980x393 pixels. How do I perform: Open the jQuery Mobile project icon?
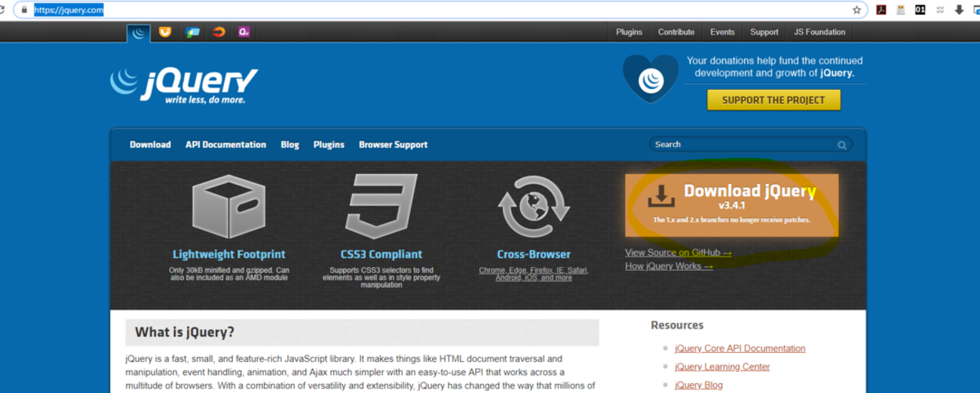click(192, 32)
